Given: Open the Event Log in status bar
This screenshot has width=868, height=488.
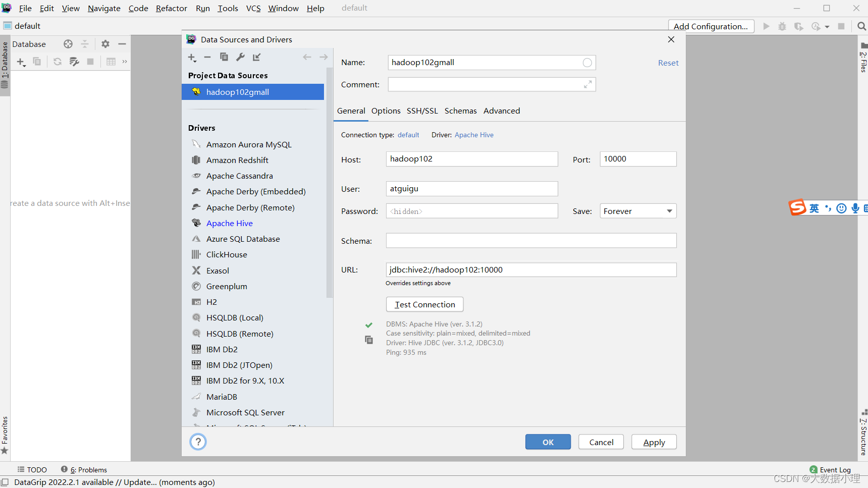Looking at the screenshot, I should coord(830,470).
